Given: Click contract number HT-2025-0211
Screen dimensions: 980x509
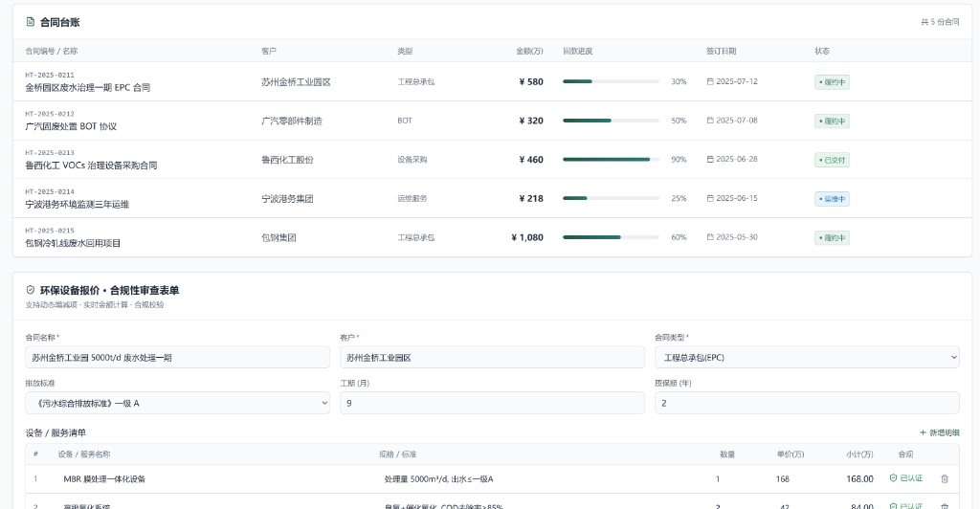Looking at the screenshot, I should (x=50, y=75).
